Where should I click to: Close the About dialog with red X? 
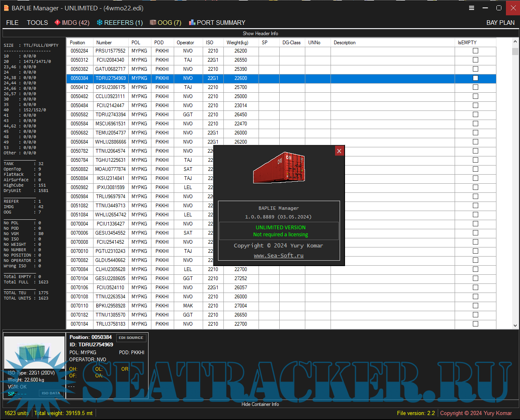[339, 151]
